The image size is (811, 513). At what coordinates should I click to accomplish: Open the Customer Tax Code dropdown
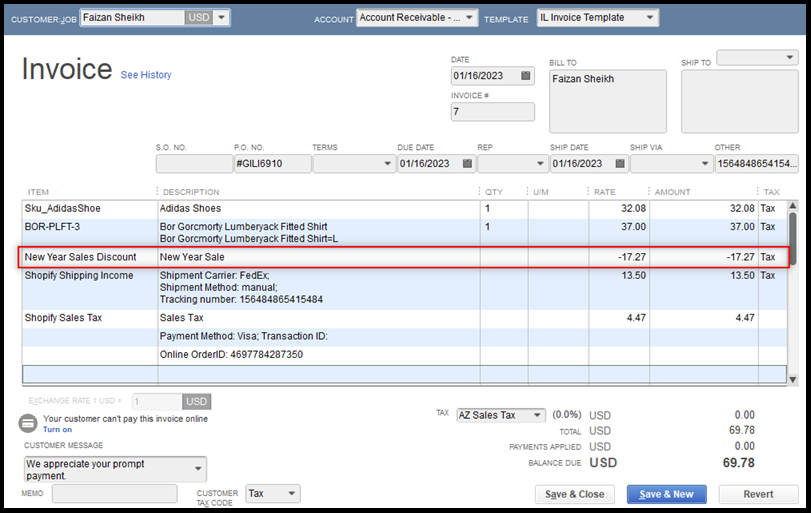click(x=291, y=493)
